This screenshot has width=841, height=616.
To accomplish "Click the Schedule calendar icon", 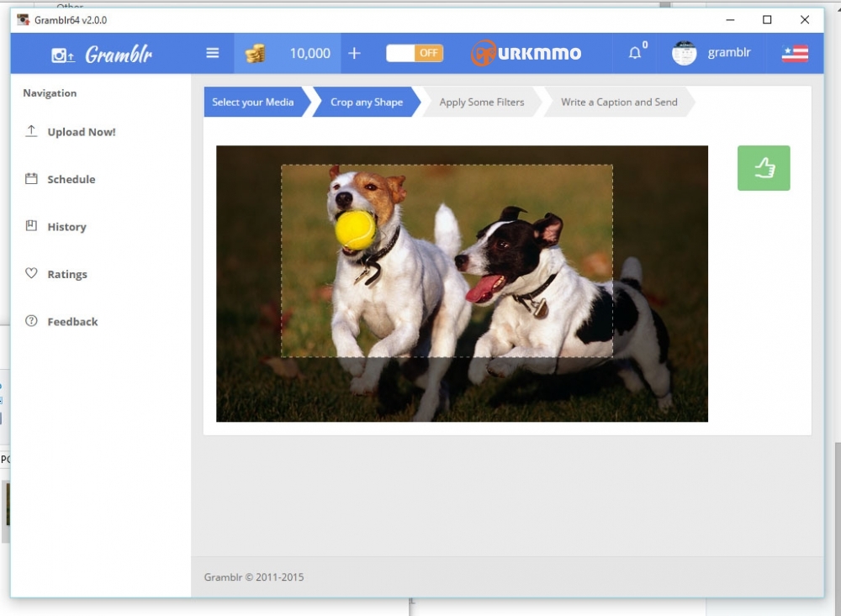I will coord(31,178).
